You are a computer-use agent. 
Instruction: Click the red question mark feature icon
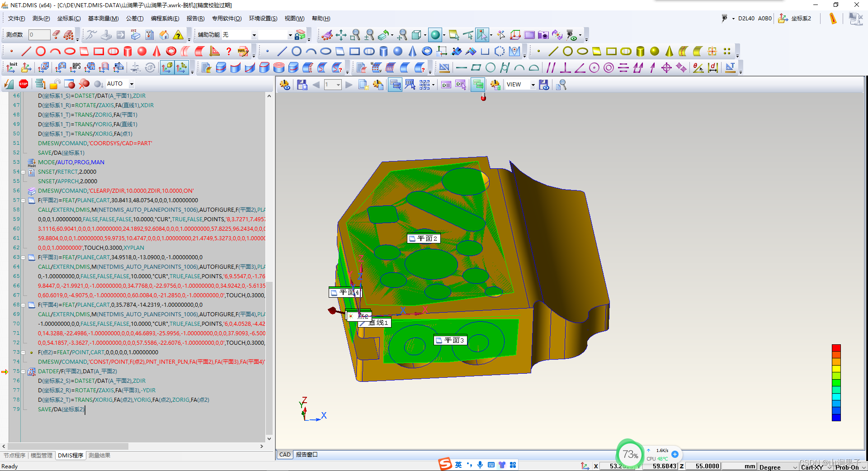coord(229,51)
